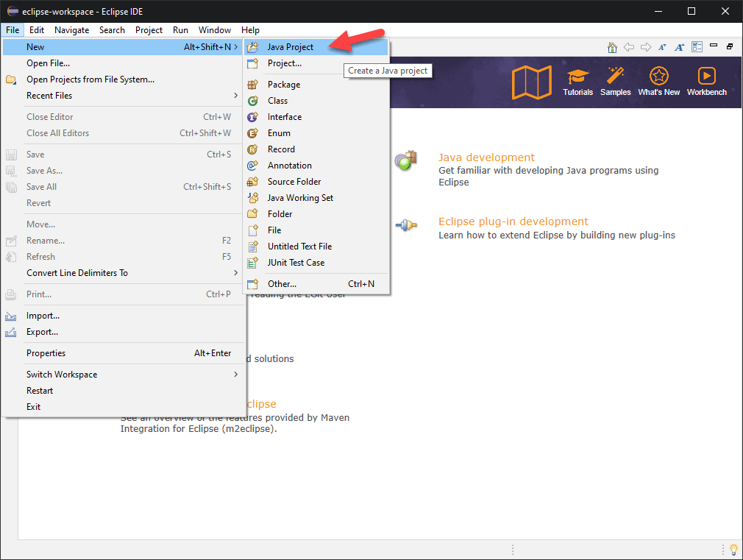Open the Project menu
This screenshot has height=560, width=743.
tap(149, 30)
